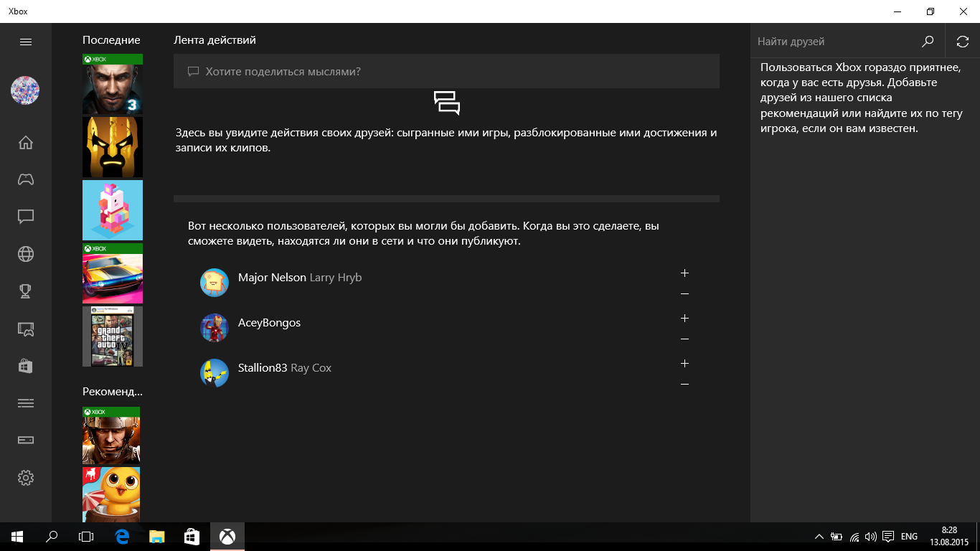Open AceyBongos profile name
Image resolution: width=980 pixels, height=551 pixels.
coord(269,323)
